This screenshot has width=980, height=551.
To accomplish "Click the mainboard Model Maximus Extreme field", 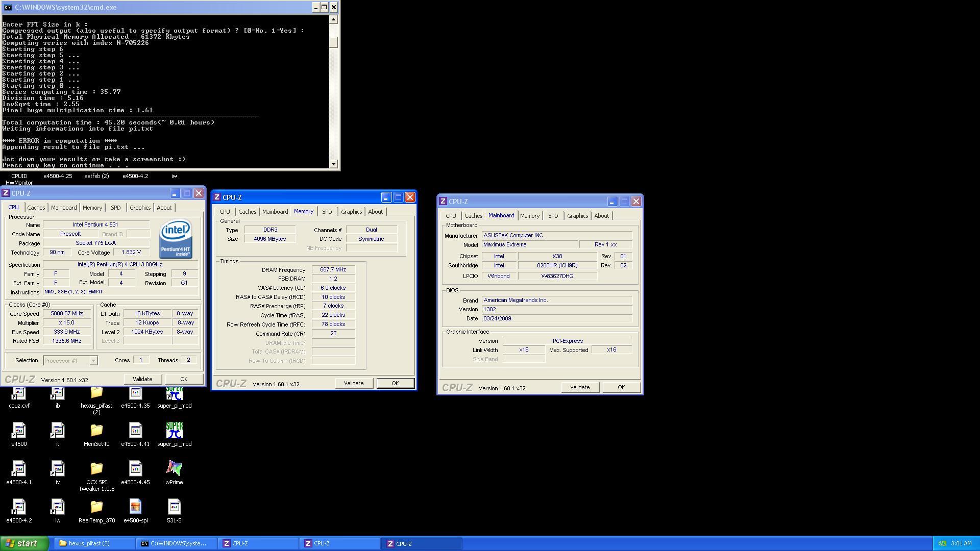I will [530, 245].
